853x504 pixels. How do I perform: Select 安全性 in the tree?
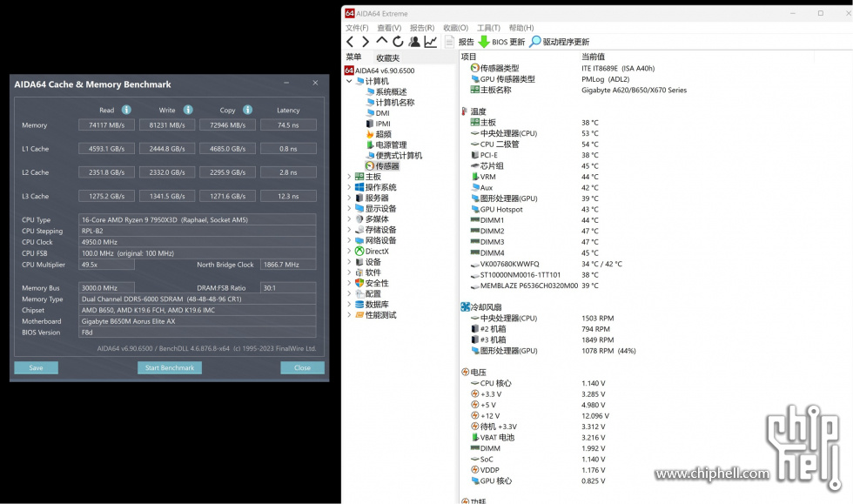373,283
